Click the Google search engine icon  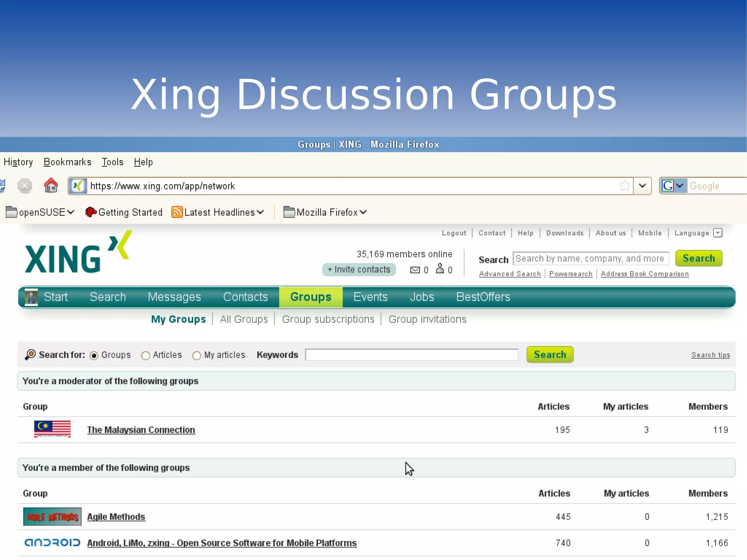(668, 186)
